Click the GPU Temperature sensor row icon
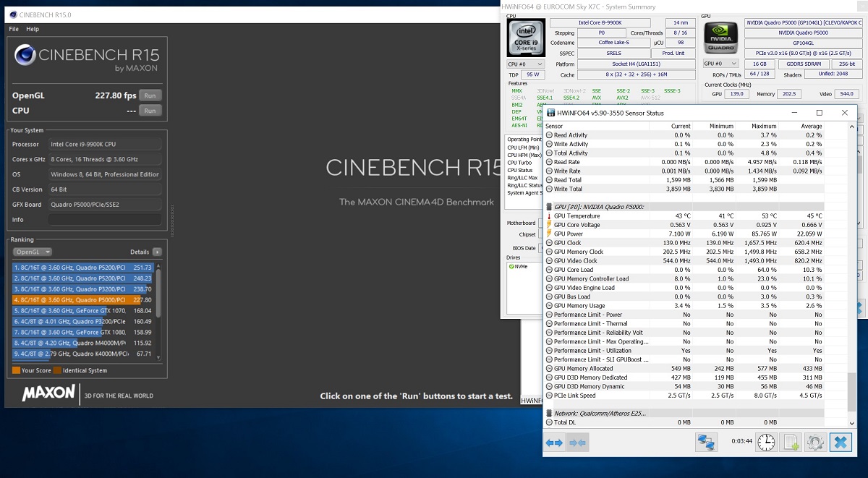 [549, 216]
